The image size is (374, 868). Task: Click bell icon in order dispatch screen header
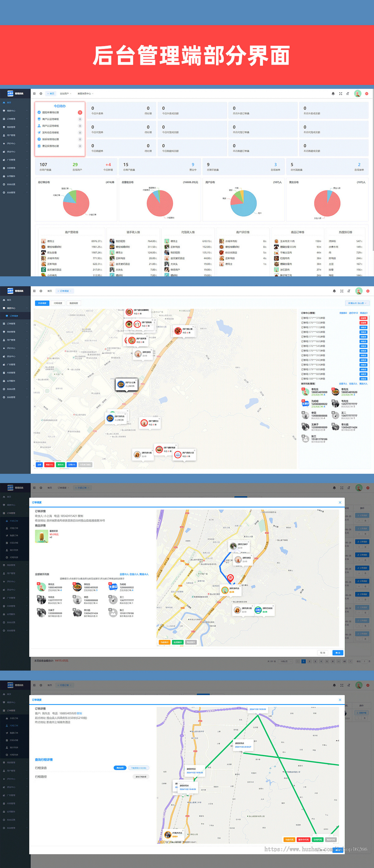point(334,291)
